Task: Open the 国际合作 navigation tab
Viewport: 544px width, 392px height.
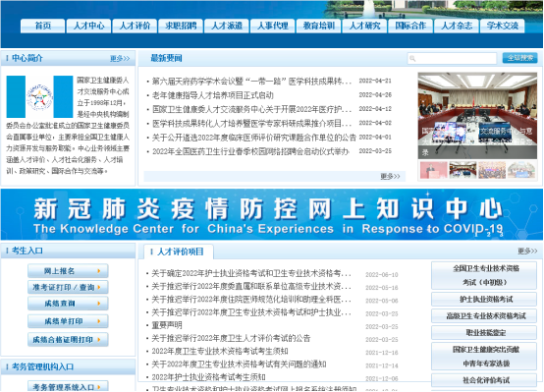Action: coord(410,26)
